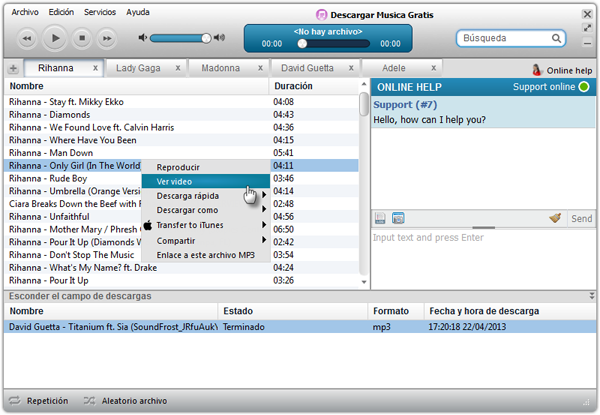Viewport: 600px width, 415px height.
Task: Sort song list by Nombre column header
Action: tap(137, 86)
